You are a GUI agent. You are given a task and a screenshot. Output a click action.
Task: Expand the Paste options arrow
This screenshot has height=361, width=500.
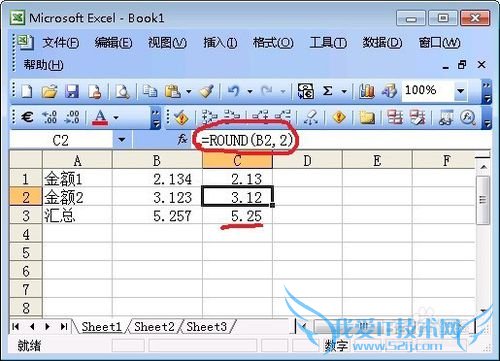[x=189, y=91]
